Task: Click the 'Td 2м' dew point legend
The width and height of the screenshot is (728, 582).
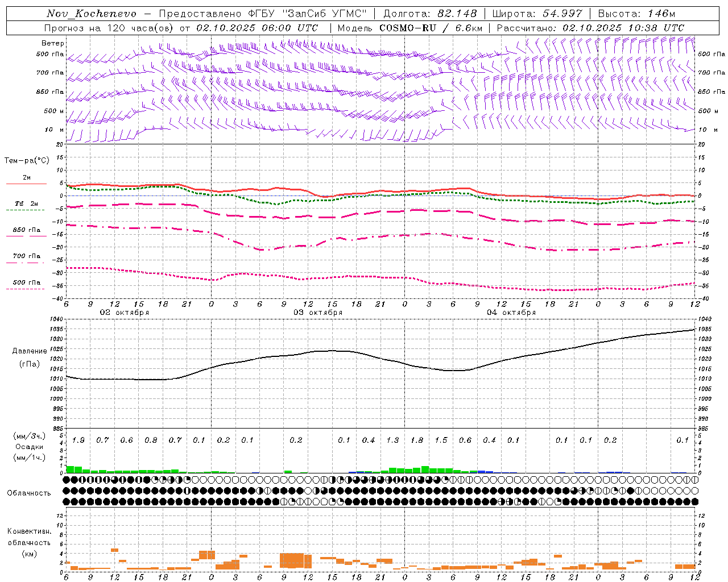Action: tap(27, 203)
